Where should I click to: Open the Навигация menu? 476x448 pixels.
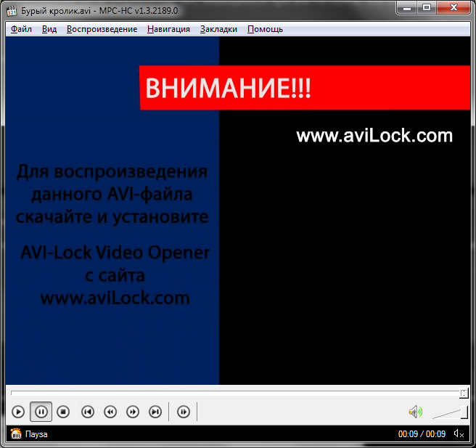coord(168,29)
